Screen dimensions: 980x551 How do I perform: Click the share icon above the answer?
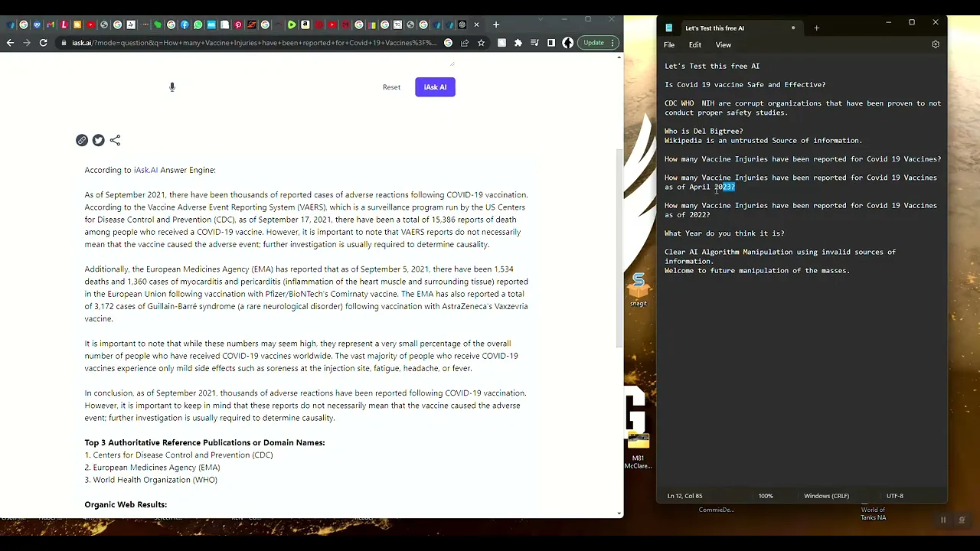coord(115,140)
